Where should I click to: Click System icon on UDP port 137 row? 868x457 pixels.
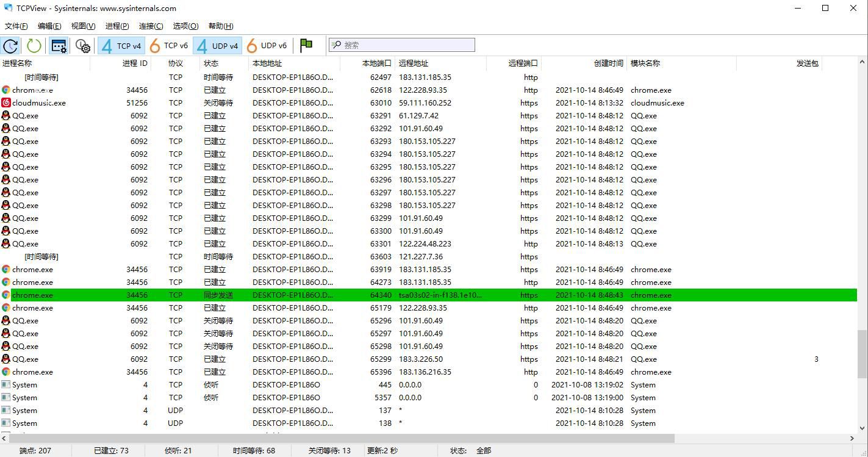click(6, 411)
